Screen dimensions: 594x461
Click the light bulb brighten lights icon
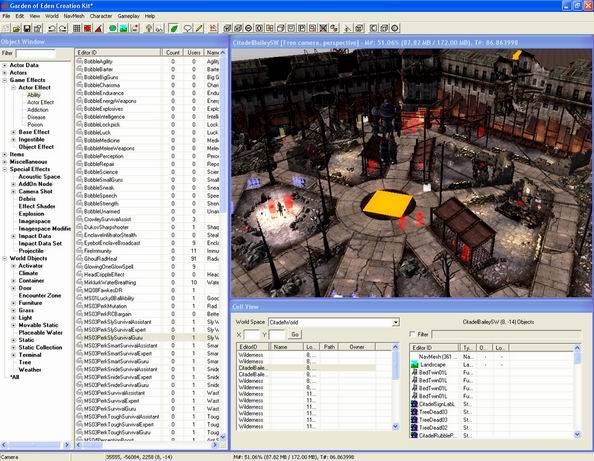pos(149,28)
